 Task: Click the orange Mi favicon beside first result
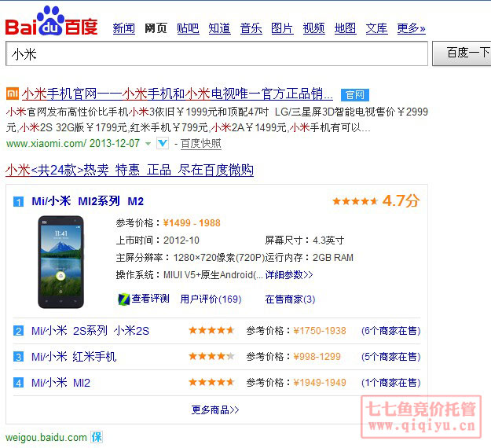coord(13,94)
